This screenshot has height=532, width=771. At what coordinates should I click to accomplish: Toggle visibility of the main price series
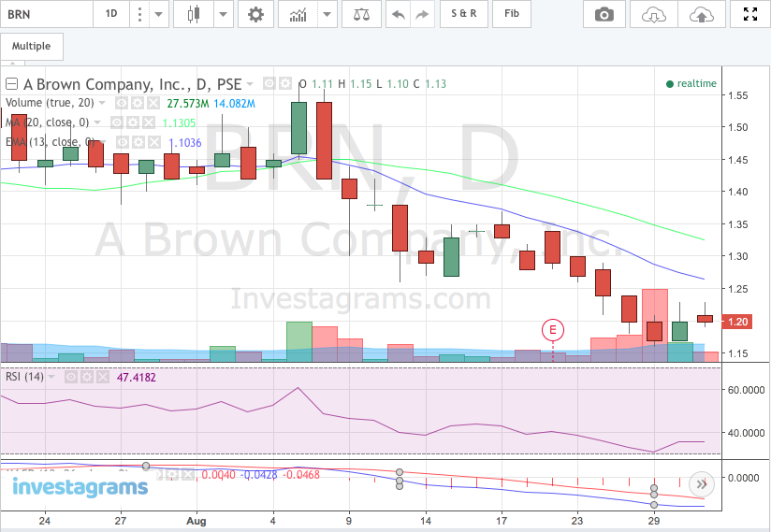pyautogui.click(x=269, y=83)
